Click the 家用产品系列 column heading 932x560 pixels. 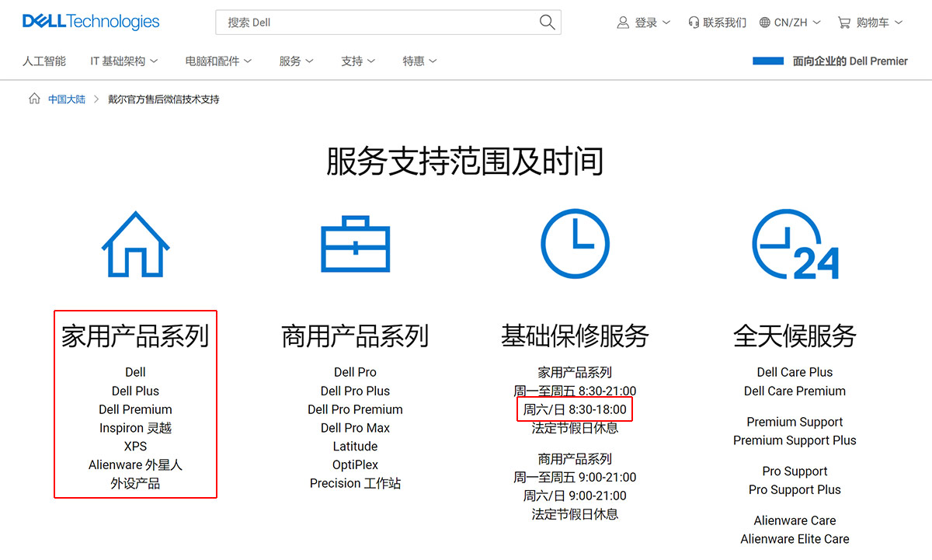[x=135, y=336]
